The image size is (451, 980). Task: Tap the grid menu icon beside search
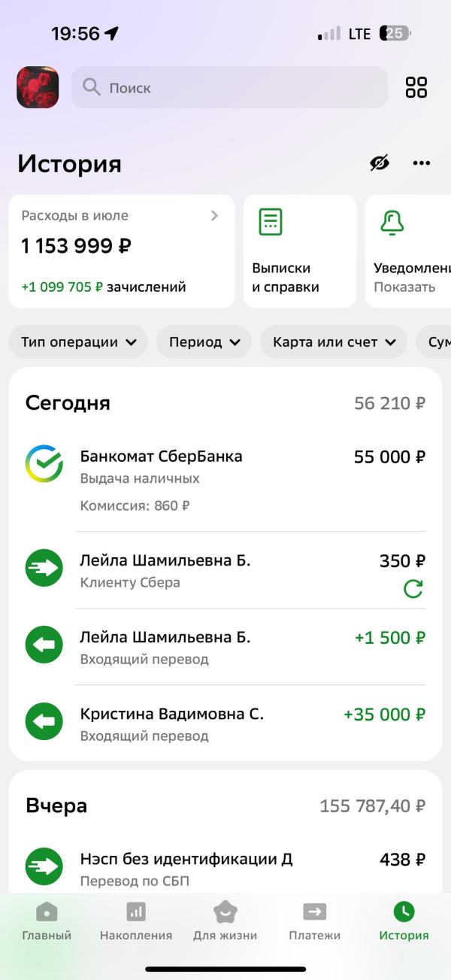tap(416, 87)
